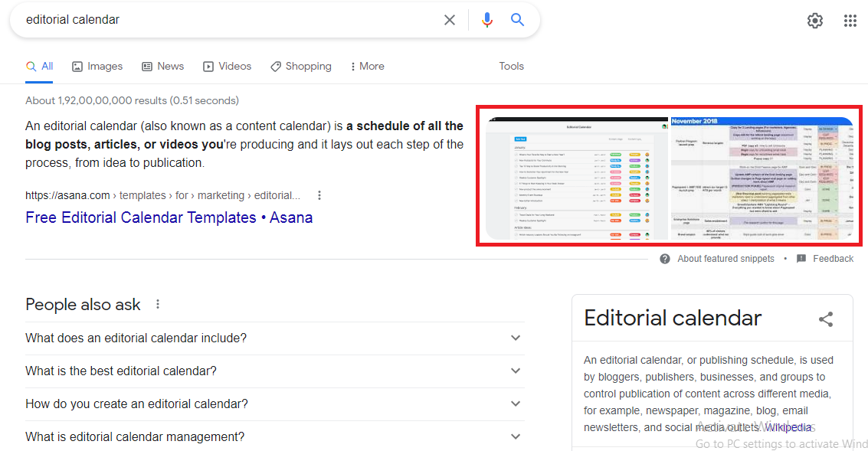Image resolution: width=868 pixels, height=451 pixels.
Task: Open options dots next to People also ask
Action: click(x=158, y=304)
